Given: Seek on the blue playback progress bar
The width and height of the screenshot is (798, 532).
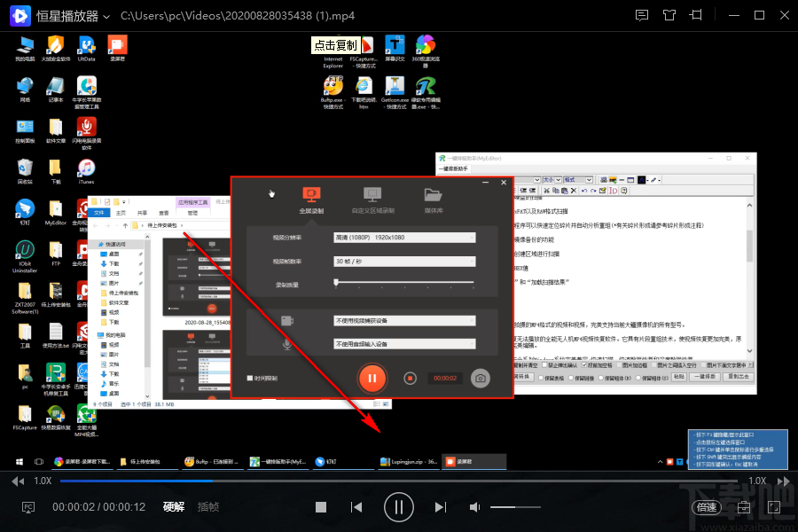Looking at the screenshot, I should 398,481.
